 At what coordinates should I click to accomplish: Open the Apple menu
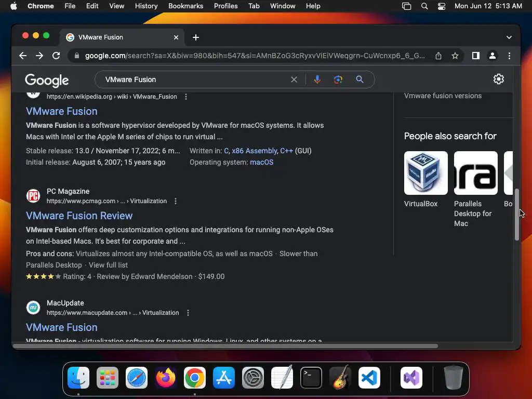click(x=14, y=6)
